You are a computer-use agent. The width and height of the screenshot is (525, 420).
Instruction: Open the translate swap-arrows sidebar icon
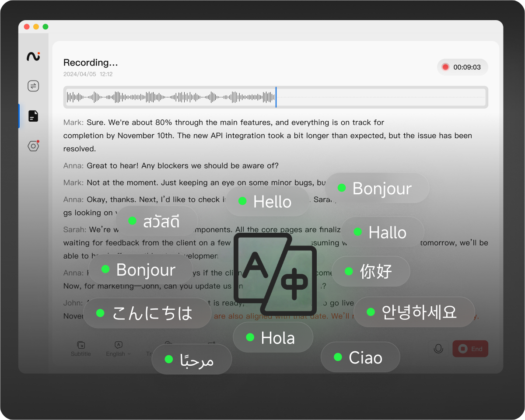(x=33, y=86)
